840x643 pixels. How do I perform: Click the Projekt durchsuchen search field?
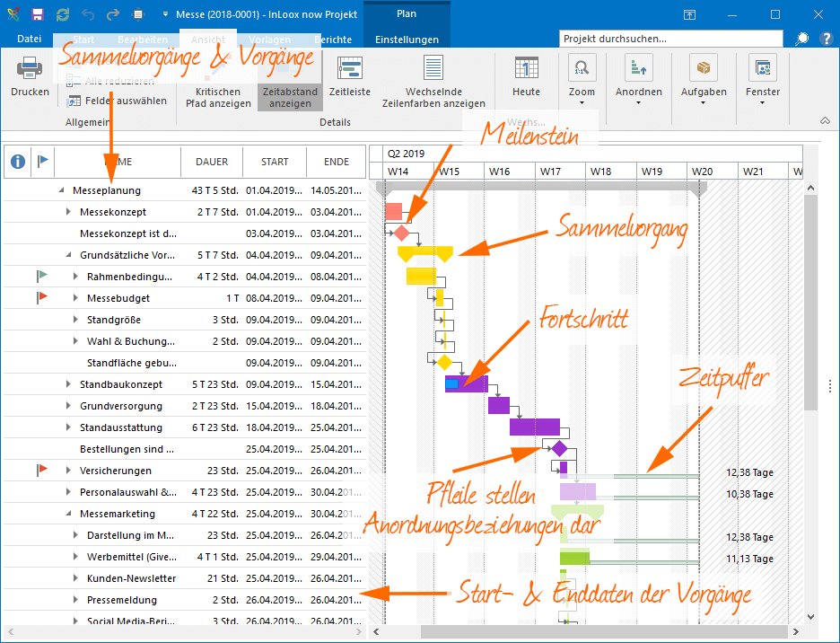670,39
